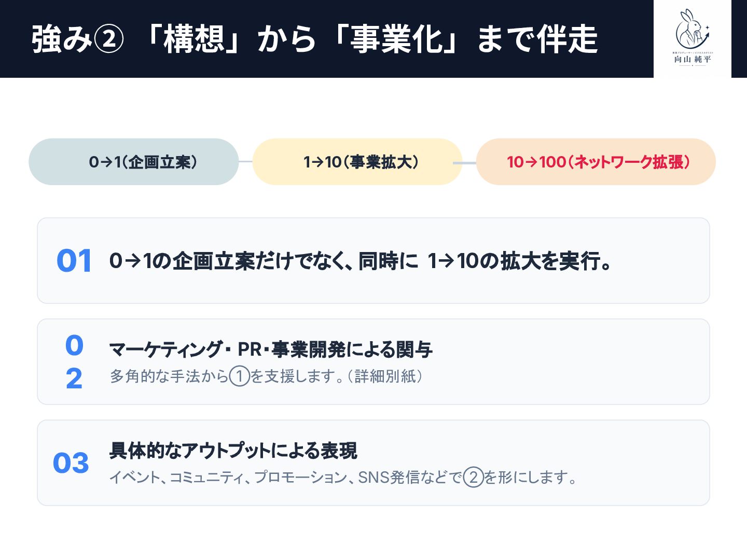
Task: Click the rabbit logo in the header
Action: (692, 28)
